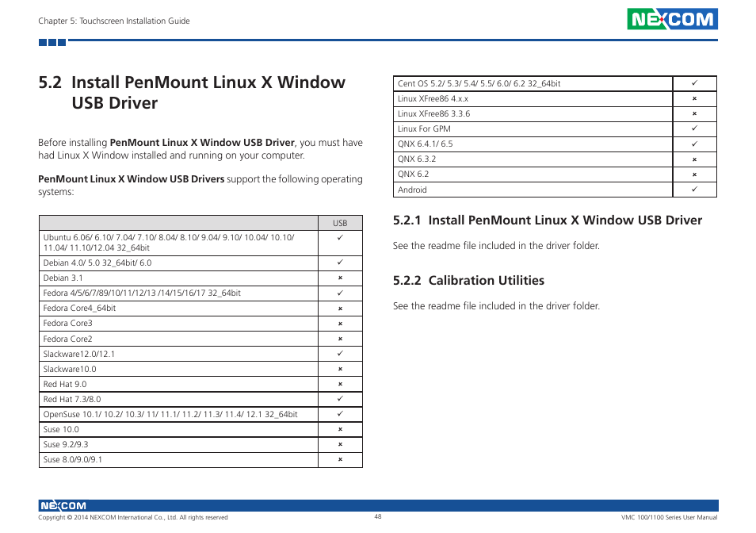Click the checkmark in the OpenSuse row
Image resolution: width=756 pixels, height=533 pixels.
341,413
